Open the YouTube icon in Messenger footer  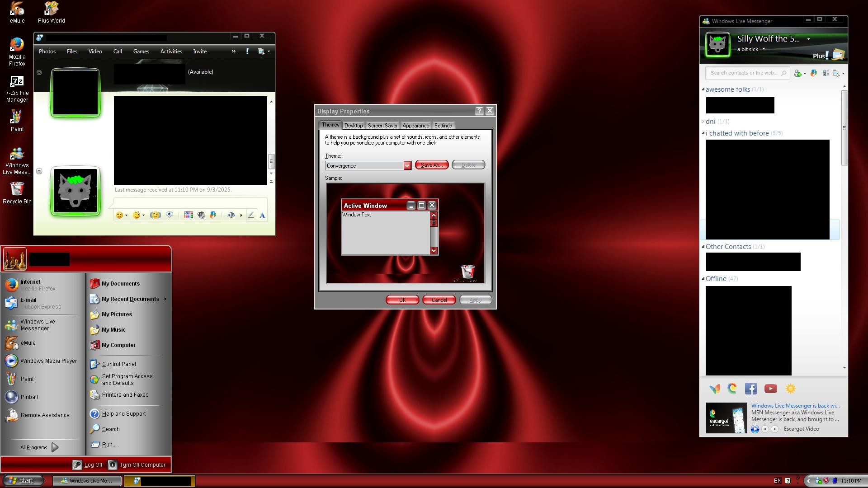click(770, 389)
